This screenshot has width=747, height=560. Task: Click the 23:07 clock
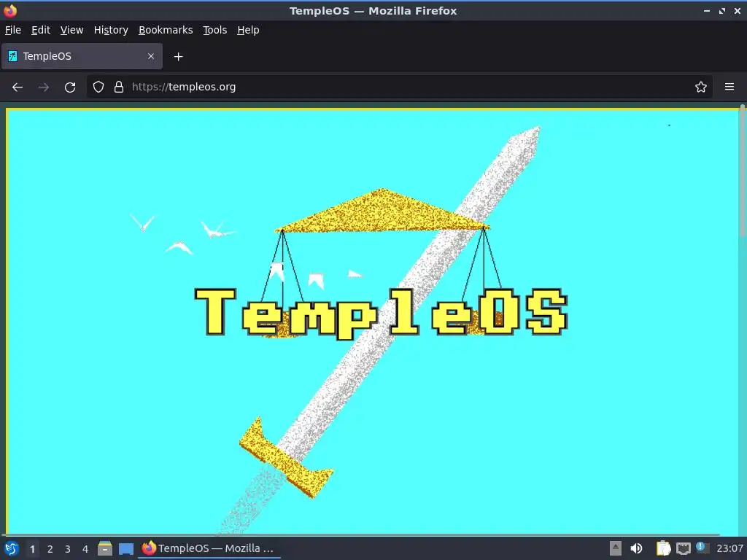pos(729,548)
